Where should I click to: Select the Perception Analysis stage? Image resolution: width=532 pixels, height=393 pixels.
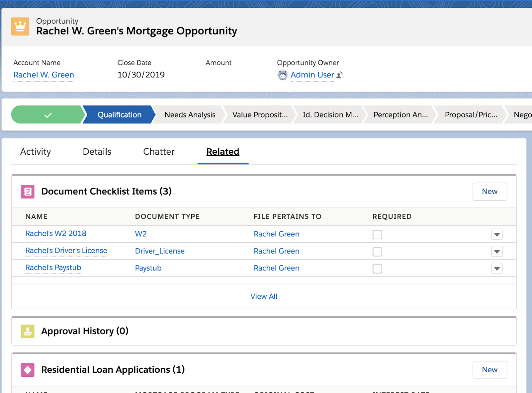(401, 115)
